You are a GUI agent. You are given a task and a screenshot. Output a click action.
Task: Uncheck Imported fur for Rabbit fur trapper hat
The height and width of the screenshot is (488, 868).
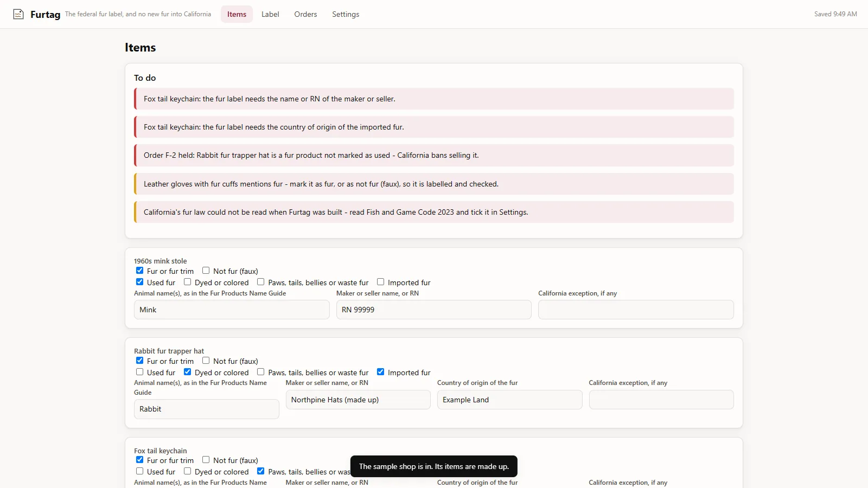tap(380, 372)
